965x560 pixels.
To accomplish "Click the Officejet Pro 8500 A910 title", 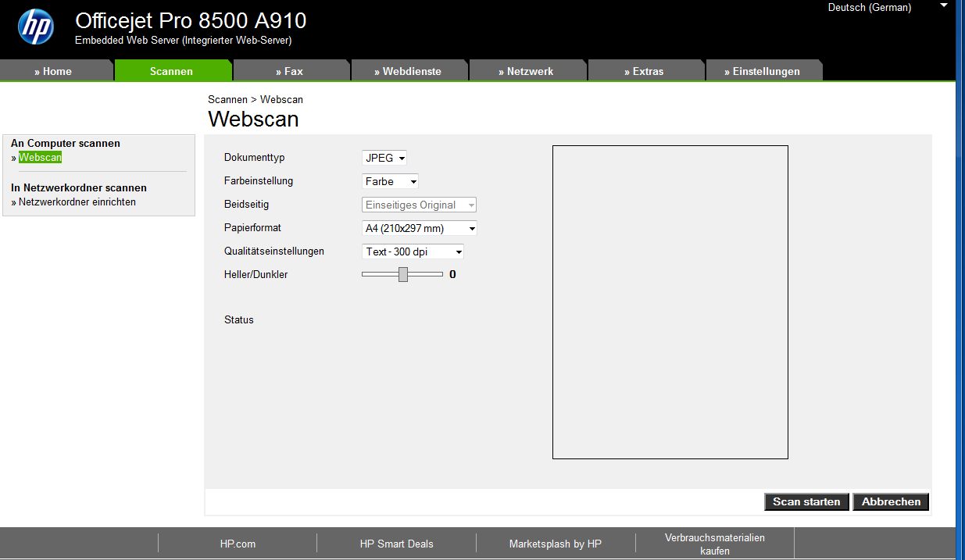I will pyautogui.click(x=191, y=20).
